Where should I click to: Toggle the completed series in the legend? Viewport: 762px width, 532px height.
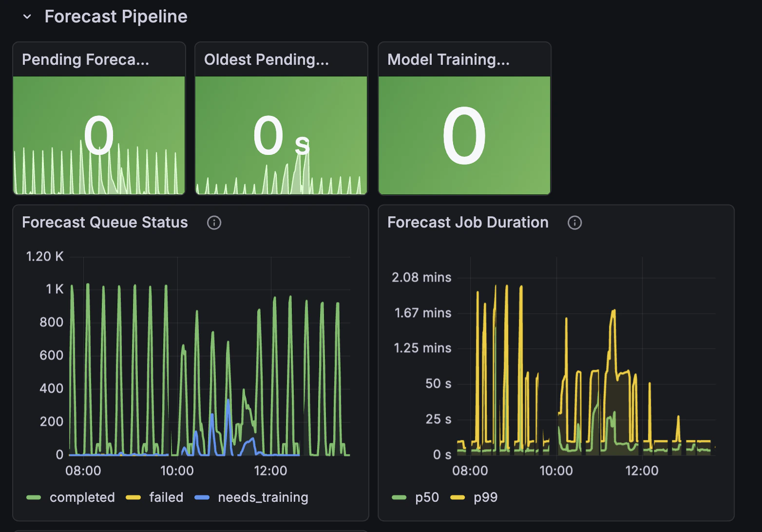click(82, 497)
